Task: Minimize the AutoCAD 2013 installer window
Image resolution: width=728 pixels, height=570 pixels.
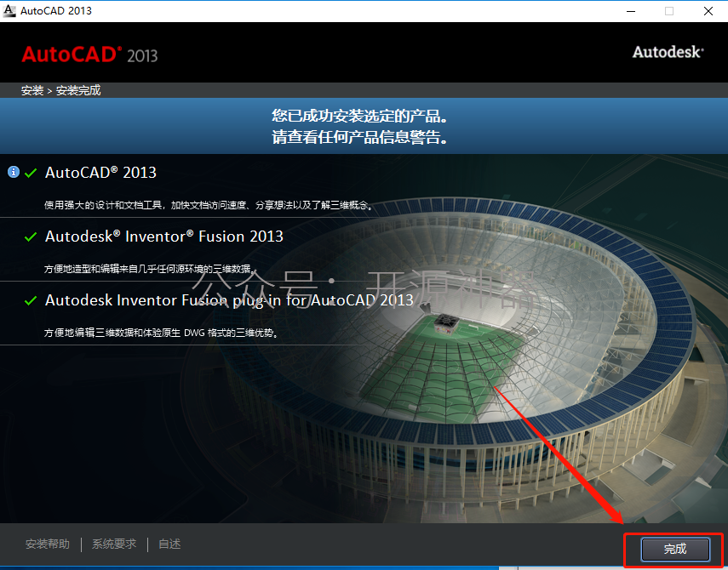Action: (x=630, y=11)
